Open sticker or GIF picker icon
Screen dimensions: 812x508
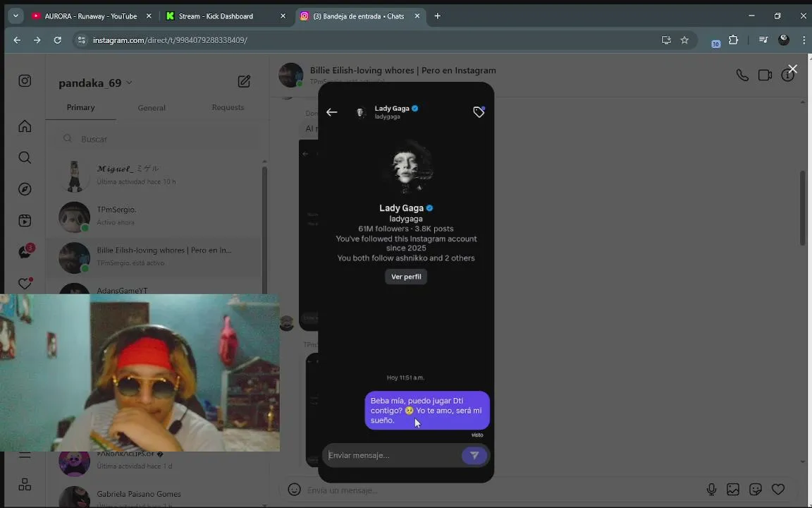pos(756,490)
